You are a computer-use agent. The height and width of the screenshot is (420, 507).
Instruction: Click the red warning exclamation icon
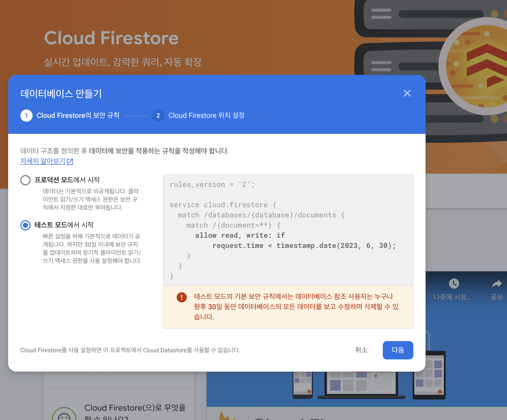point(181,297)
